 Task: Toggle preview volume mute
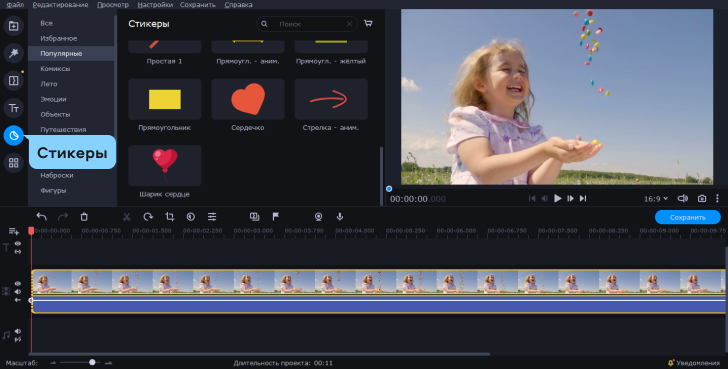pyautogui.click(x=682, y=198)
